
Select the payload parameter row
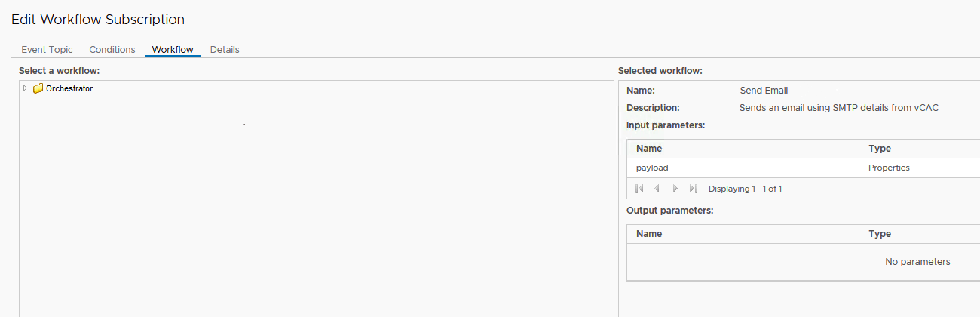[x=804, y=168]
